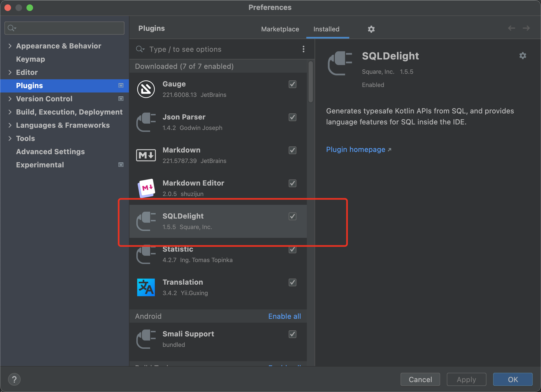Open help with the question mark button
This screenshot has width=541, height=392.
(x=14, y=380)
